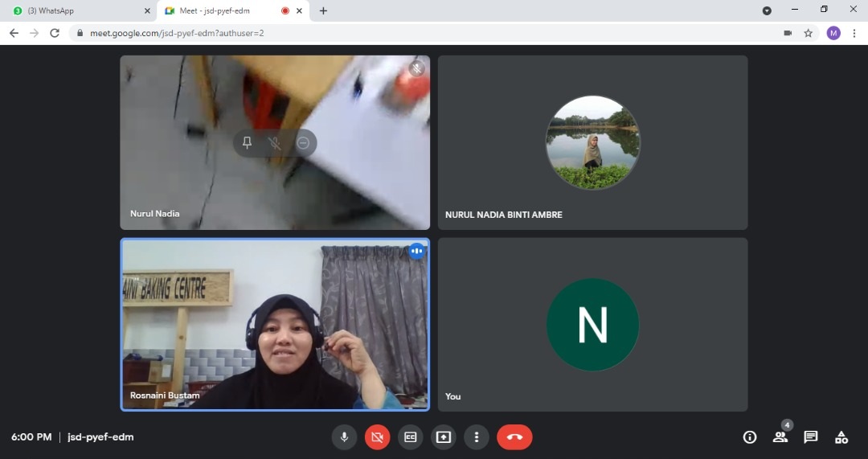
Task: Start presenting your screen
Action: click(443, 437)
